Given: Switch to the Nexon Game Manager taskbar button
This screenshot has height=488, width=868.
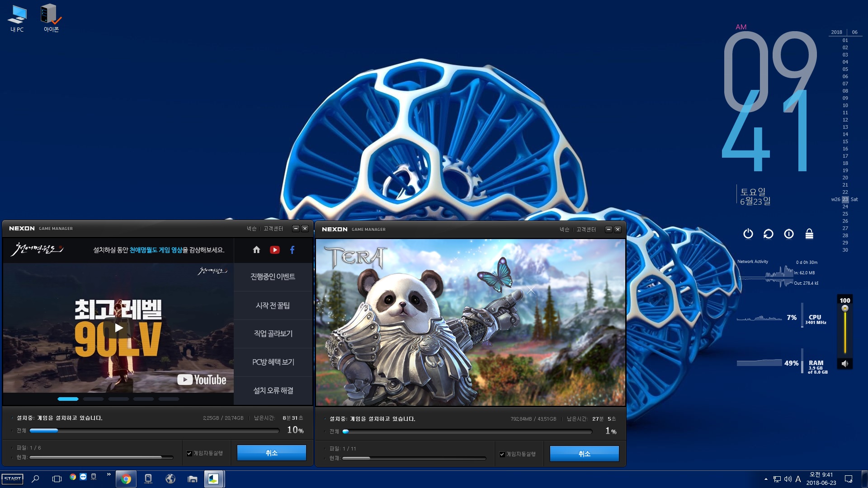Looking at the screenshot, I should (x=213, y=479).
